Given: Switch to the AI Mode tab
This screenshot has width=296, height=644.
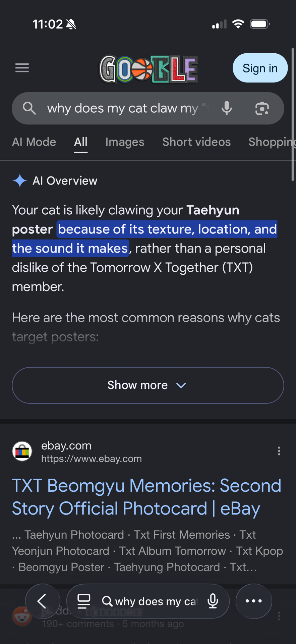Looking at the screenshot, I should coord(34,142).
